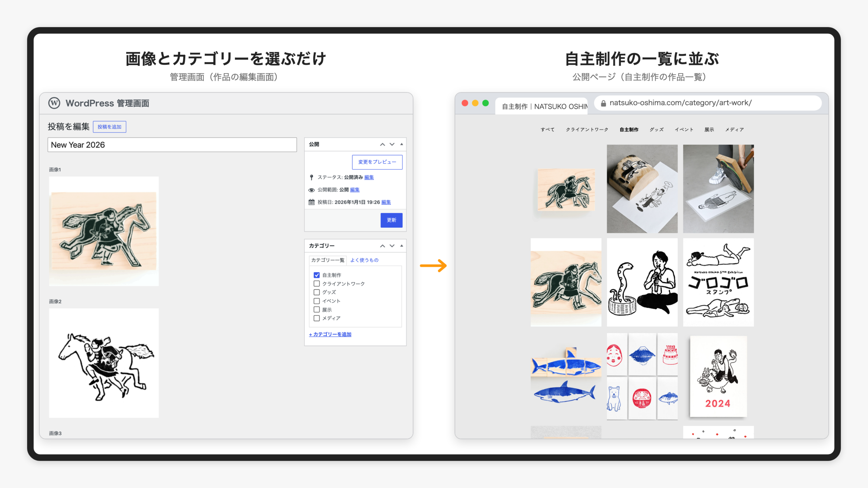868x488 pixels.
Task: Move 公開 panel down with the chevron
Action: click(x=392, y=144)
